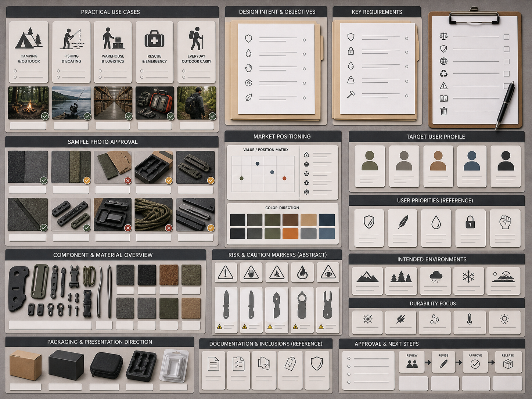Click the globe icon on the clipboard

[x=444, y=61]
